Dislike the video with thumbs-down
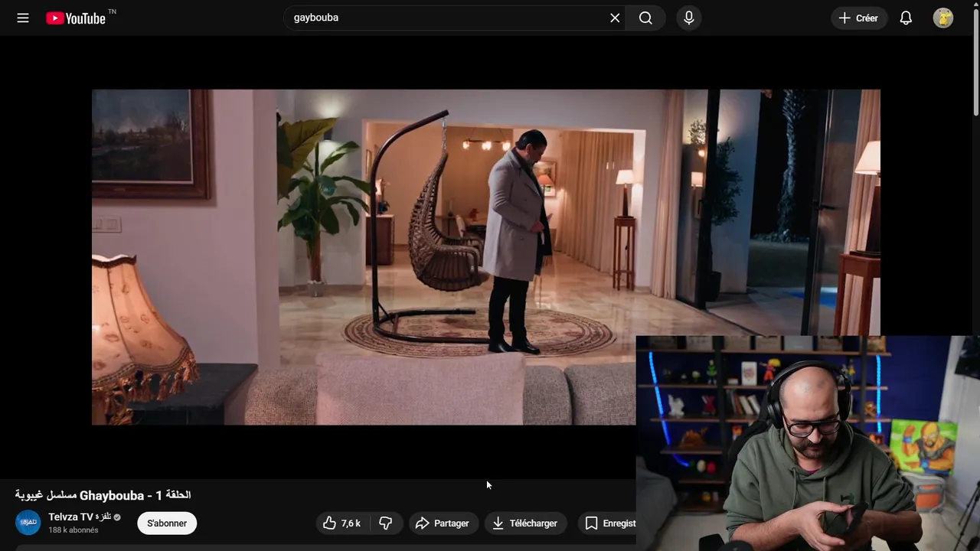Screen dimensions: 980x551 point(387,523)
